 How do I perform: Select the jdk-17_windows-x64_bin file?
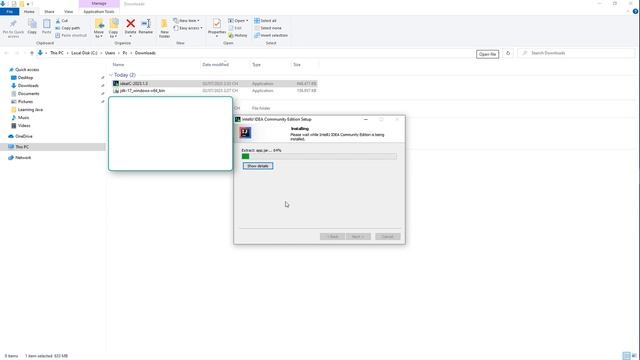[214, 91]
